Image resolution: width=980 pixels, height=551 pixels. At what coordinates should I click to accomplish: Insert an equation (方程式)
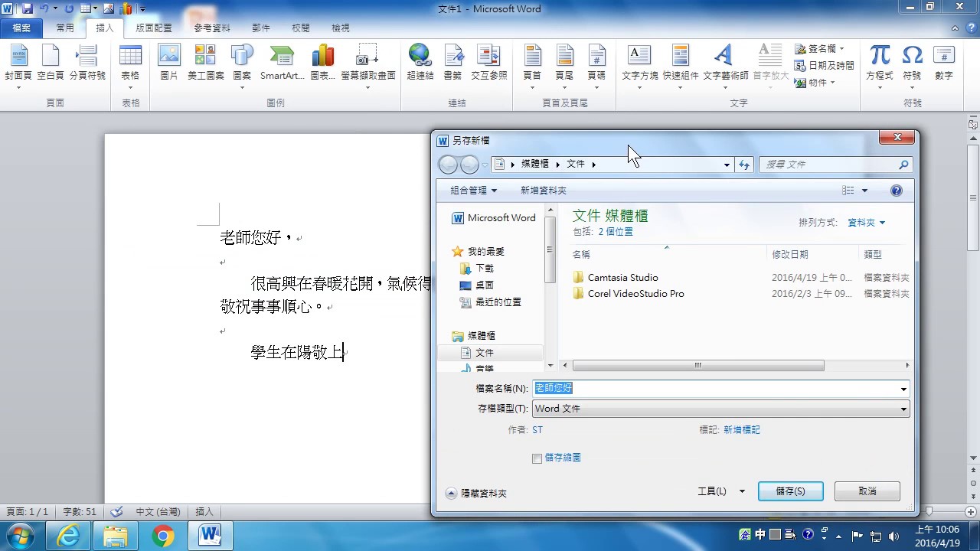point(880,66)
